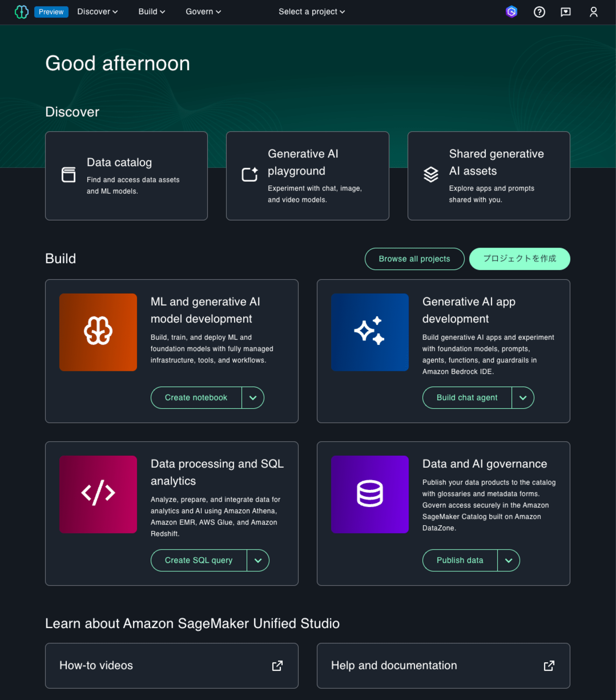
Task: Open the feedback chat bubble icon
Action: [x=566, y=12]
